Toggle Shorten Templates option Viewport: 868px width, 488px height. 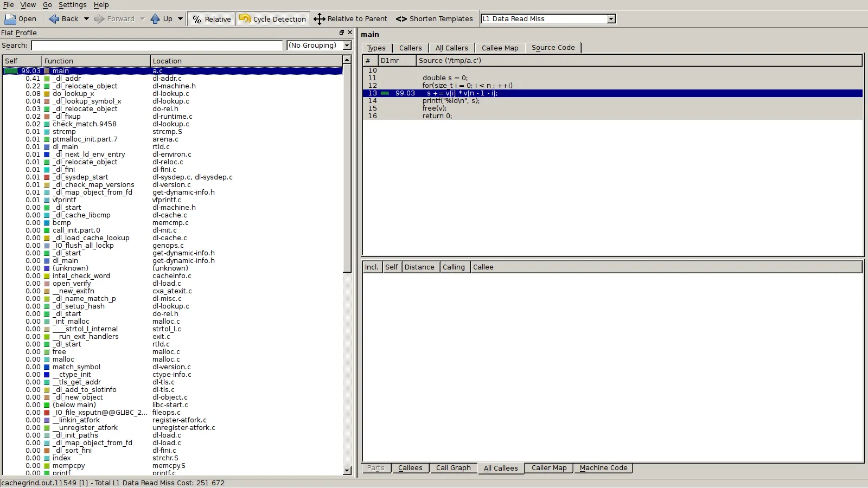434,19
